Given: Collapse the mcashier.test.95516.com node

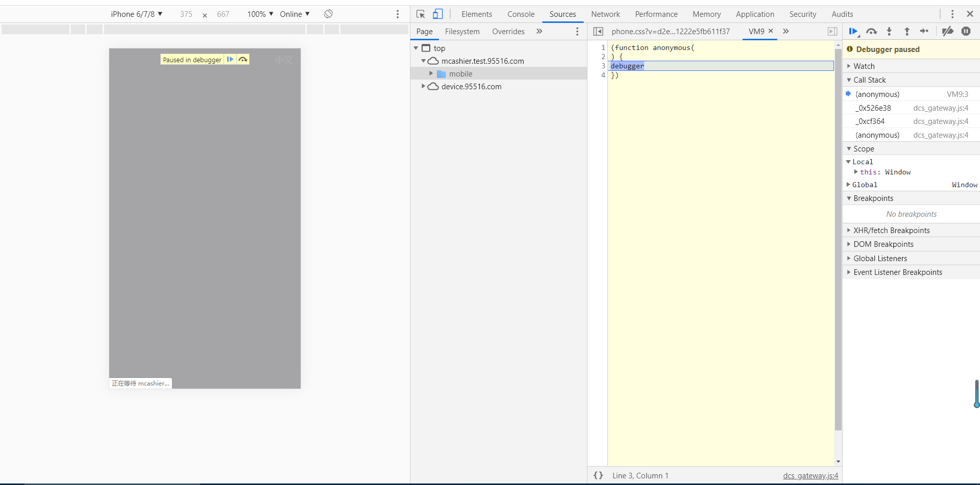Looking at the screenshot, I should pyautogui.click(x=423, y=61).
